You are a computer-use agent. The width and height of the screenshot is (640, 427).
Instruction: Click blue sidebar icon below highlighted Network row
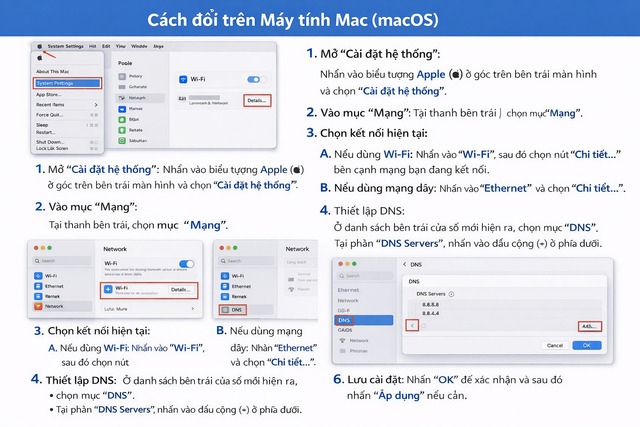click(x=122, y=109)
